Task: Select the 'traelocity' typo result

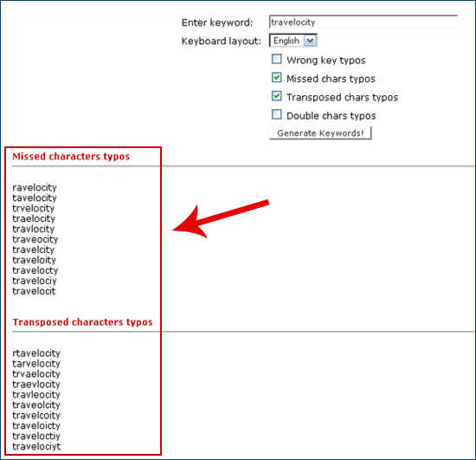Action: coord(34,218)
